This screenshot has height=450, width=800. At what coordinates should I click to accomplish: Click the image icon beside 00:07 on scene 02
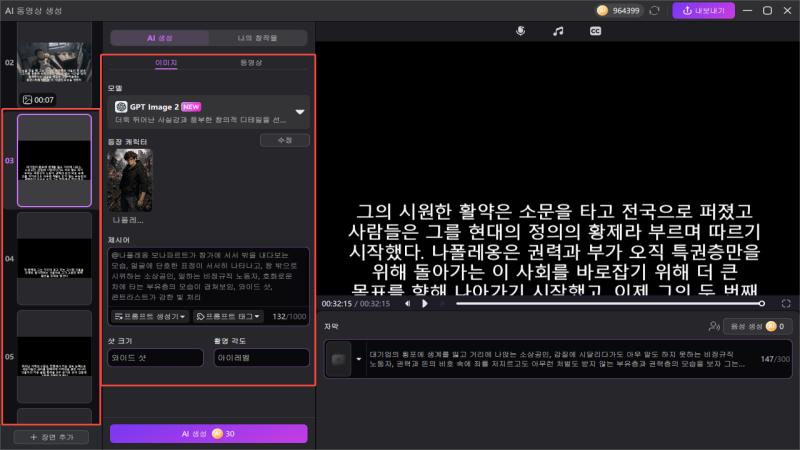pyautogui.click(x=28, y=100)
